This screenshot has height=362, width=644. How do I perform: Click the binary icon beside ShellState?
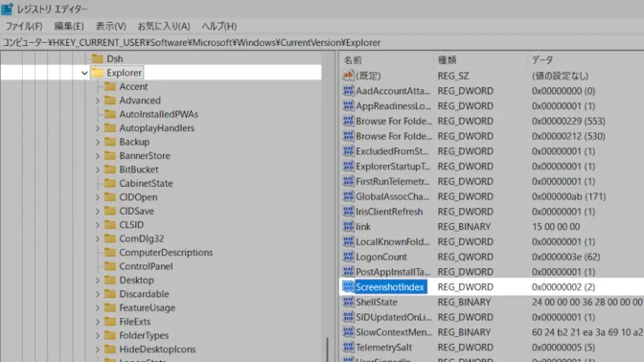coord(348,302)
